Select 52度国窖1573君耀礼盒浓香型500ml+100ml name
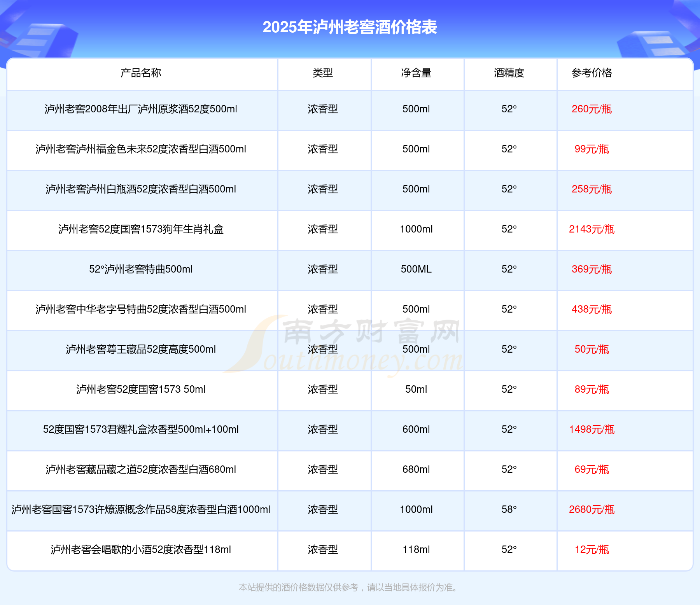Image resolution: width=700 pixels, height=605 pixels. [141, 430]
